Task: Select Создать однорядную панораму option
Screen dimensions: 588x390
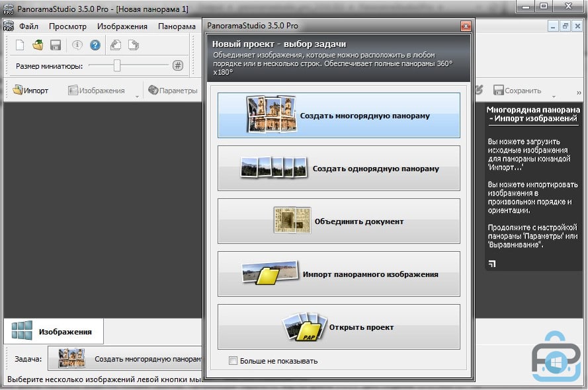Action: click(339, 168)
